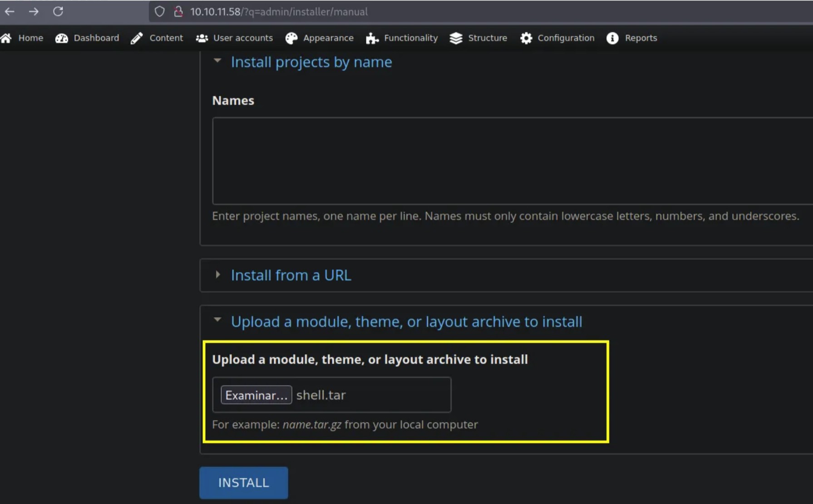The width and height of the screenshot is (813, 504).
Task: Collapse the Install projects by name arrow
Action: 217,60
